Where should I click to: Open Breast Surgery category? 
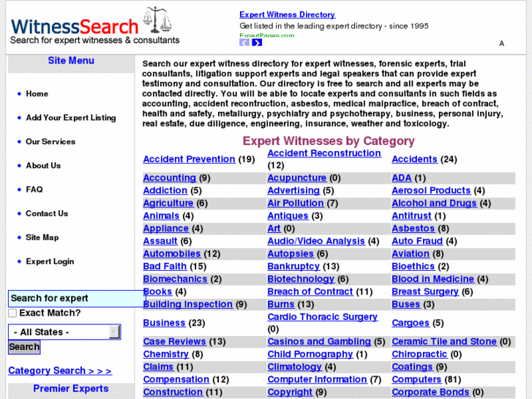pyautogui.click(x=425, y=291)
